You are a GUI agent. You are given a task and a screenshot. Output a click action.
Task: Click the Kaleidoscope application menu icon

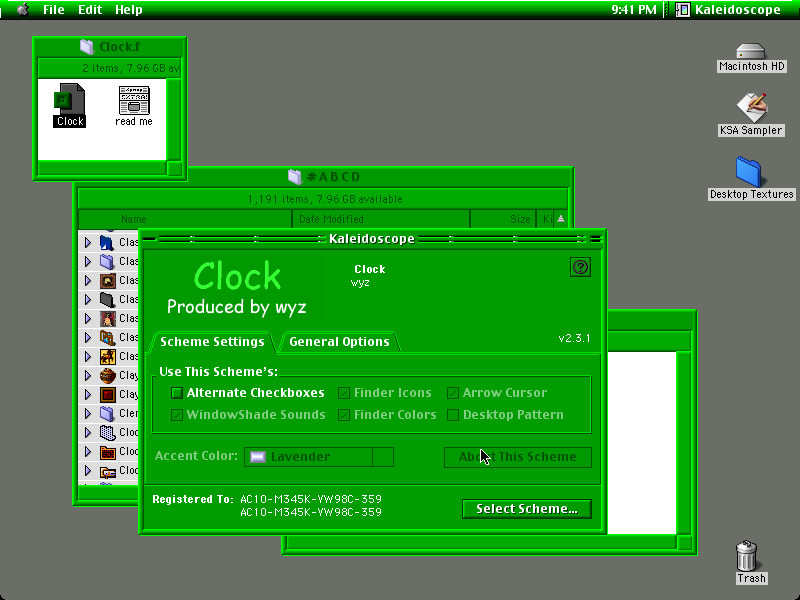tap(683, 10)
